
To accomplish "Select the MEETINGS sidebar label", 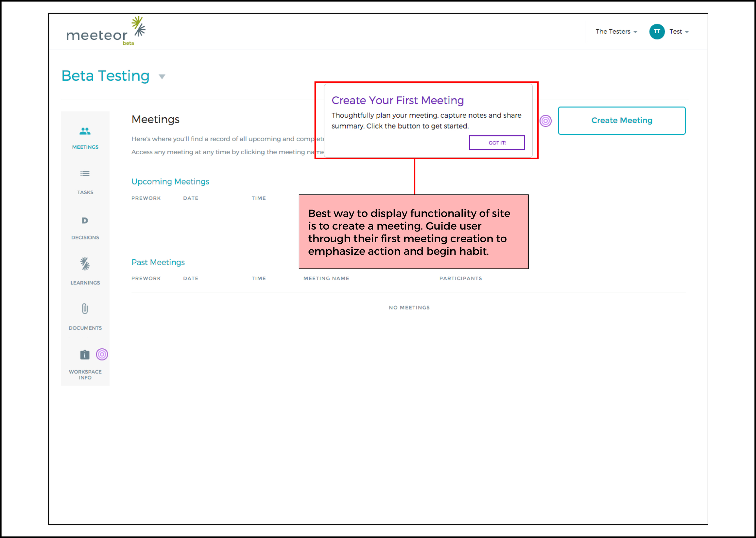I will click(85, 147).
